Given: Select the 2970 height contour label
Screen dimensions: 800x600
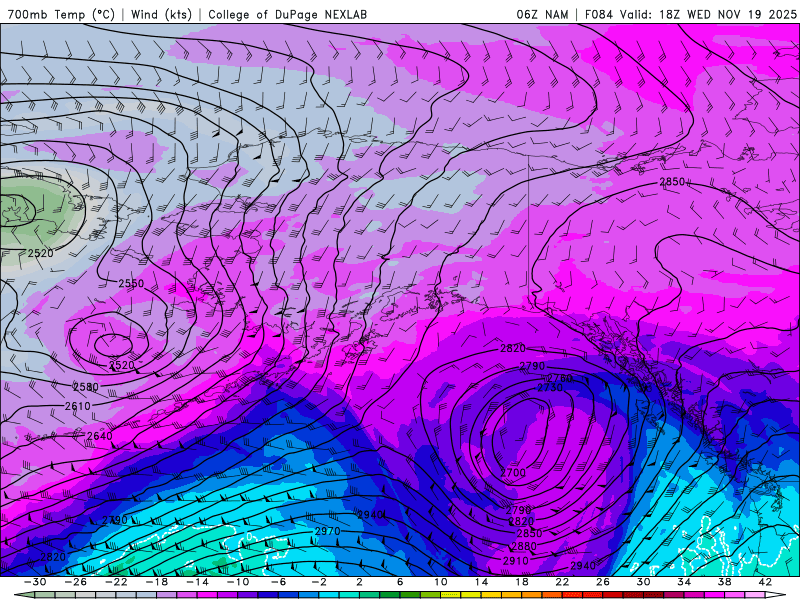Looking at the screenshot, I should (x=328, y=531).
